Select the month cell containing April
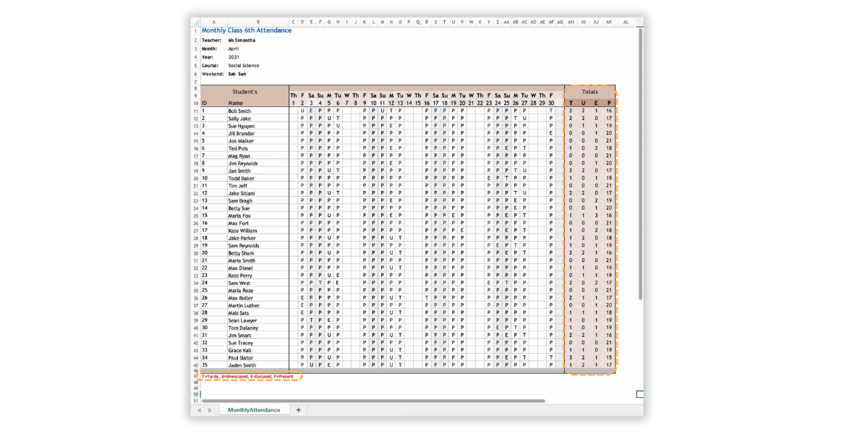Viewport: 868px width, 434px height. [234, 48]
